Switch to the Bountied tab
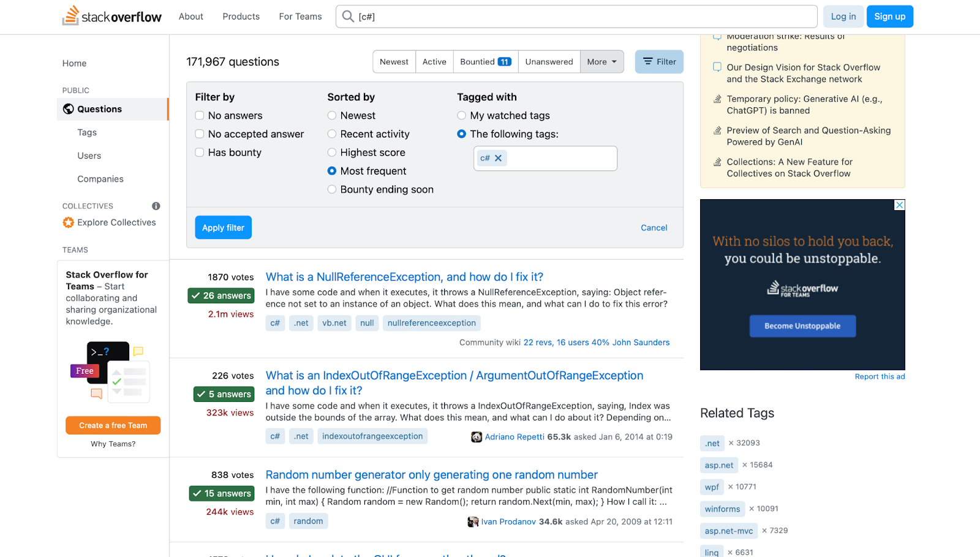This screenshot has width=980, height=557. [x=485, y=62]
